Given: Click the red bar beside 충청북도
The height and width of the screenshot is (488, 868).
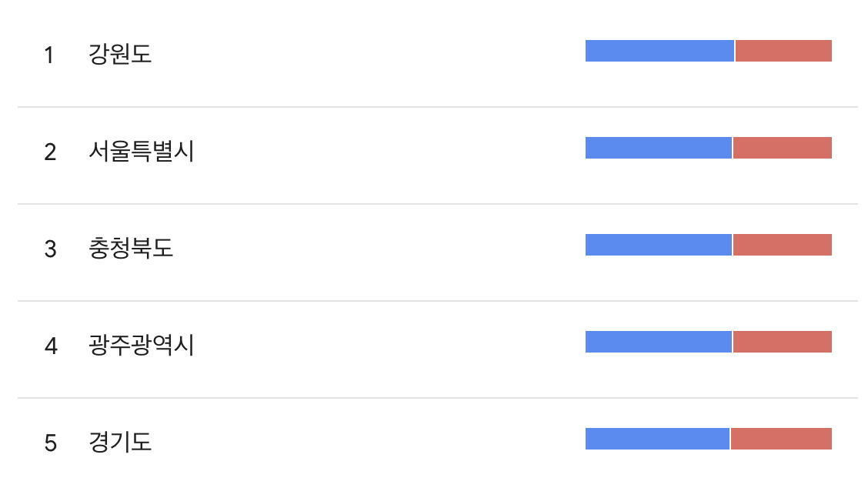Looking at the screenshot, I should 783,245.
